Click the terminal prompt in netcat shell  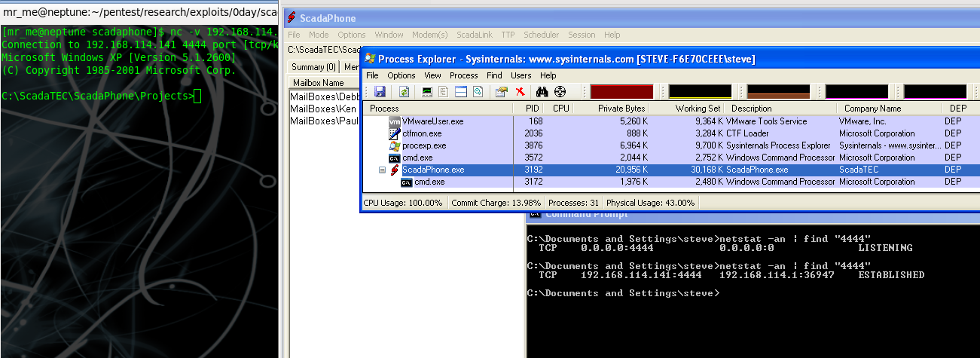pos(102,96)
